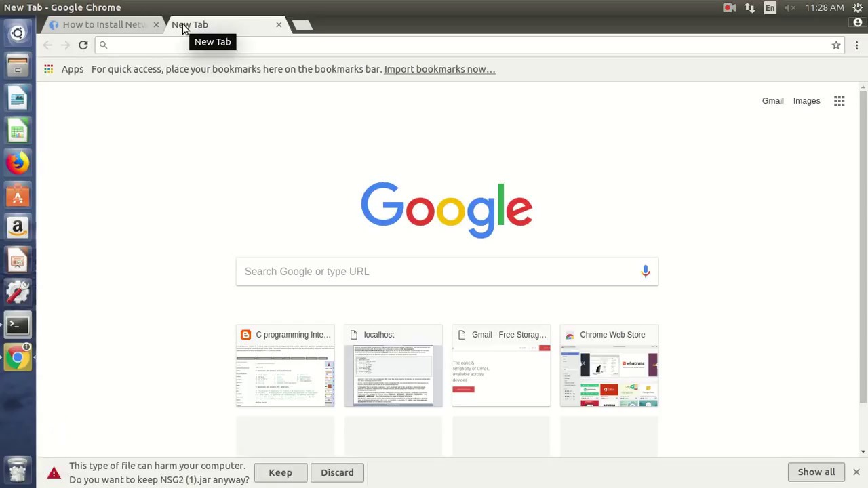Open Chrome profile avatar button
Viewport: 868px width, 488px height.
pos(858,22)
